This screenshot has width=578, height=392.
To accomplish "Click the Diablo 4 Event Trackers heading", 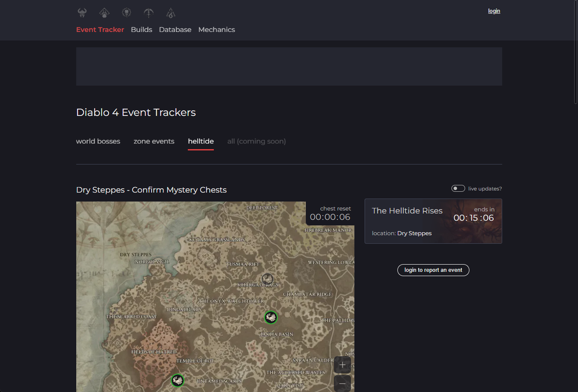I will click(x=136, y=112).
